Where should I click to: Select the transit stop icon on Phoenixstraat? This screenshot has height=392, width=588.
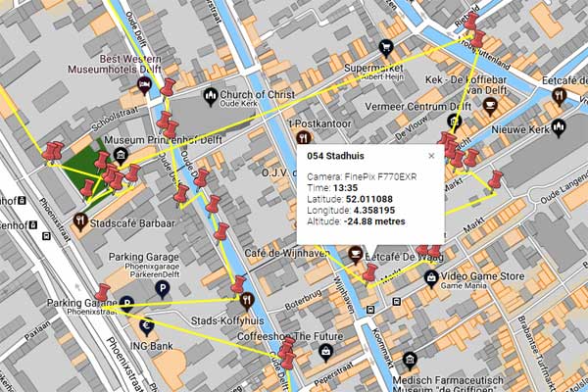tap(46, 236)
